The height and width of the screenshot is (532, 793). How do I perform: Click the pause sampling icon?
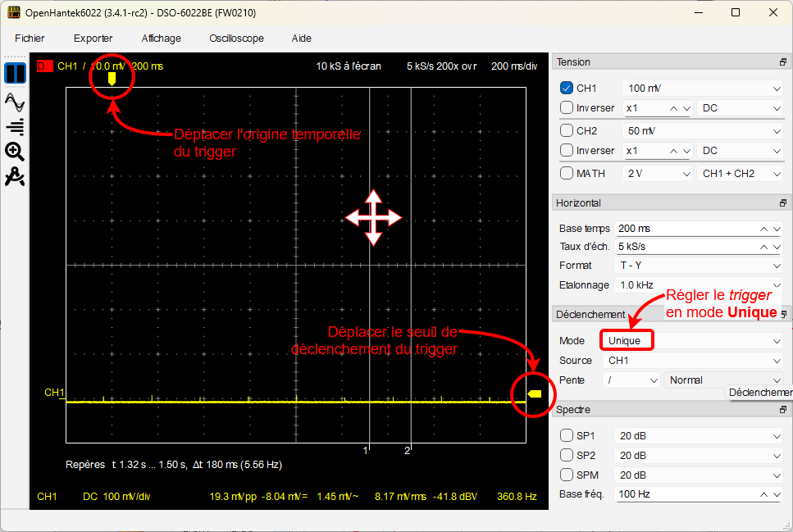15,73
